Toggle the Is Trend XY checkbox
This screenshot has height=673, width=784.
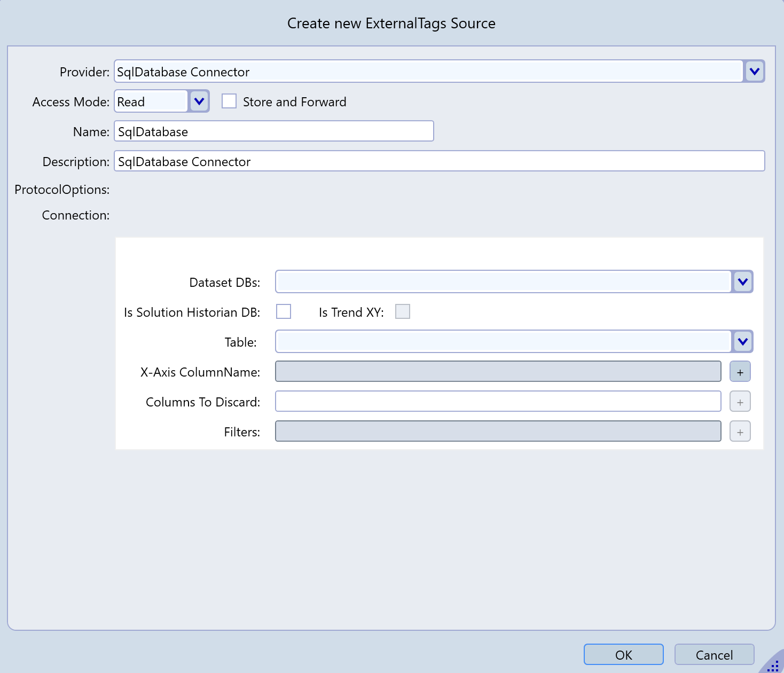tap(403, 311)
